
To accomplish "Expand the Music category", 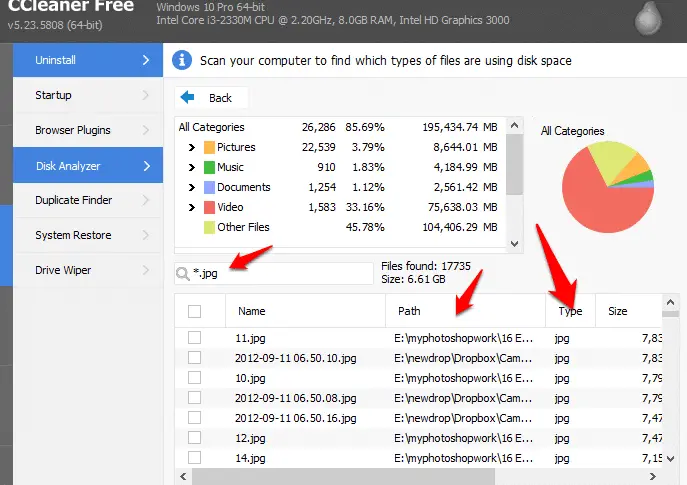I will point(191,167).
